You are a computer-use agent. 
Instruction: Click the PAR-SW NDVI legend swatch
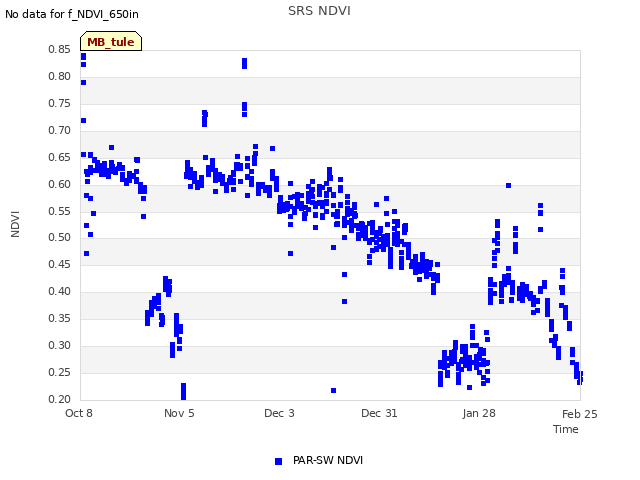(278, 461)
